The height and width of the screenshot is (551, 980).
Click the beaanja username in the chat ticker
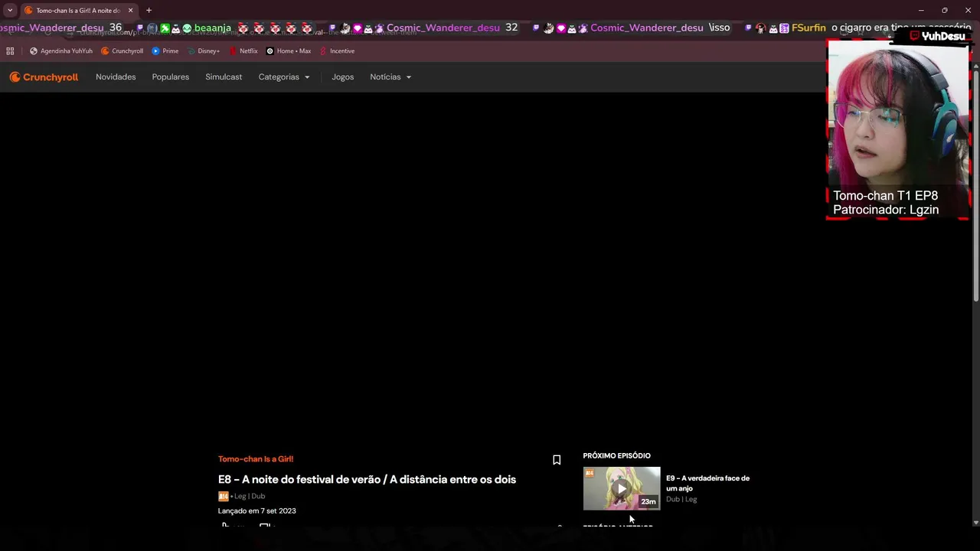point(213,28)
